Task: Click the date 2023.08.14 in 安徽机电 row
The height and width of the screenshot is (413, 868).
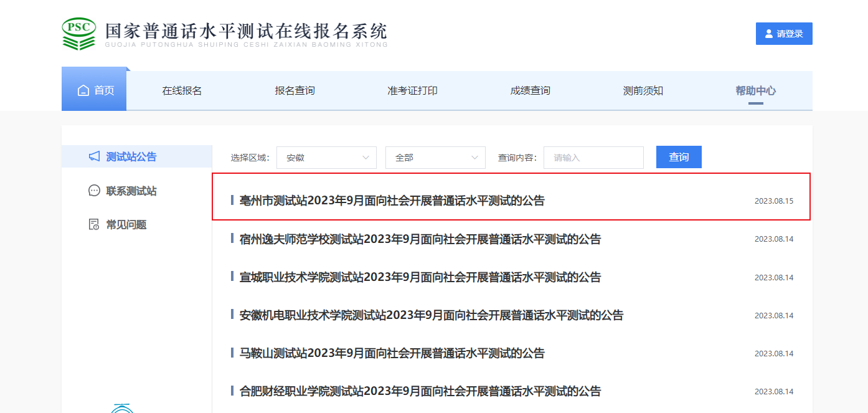Action: tap(774, 315)
